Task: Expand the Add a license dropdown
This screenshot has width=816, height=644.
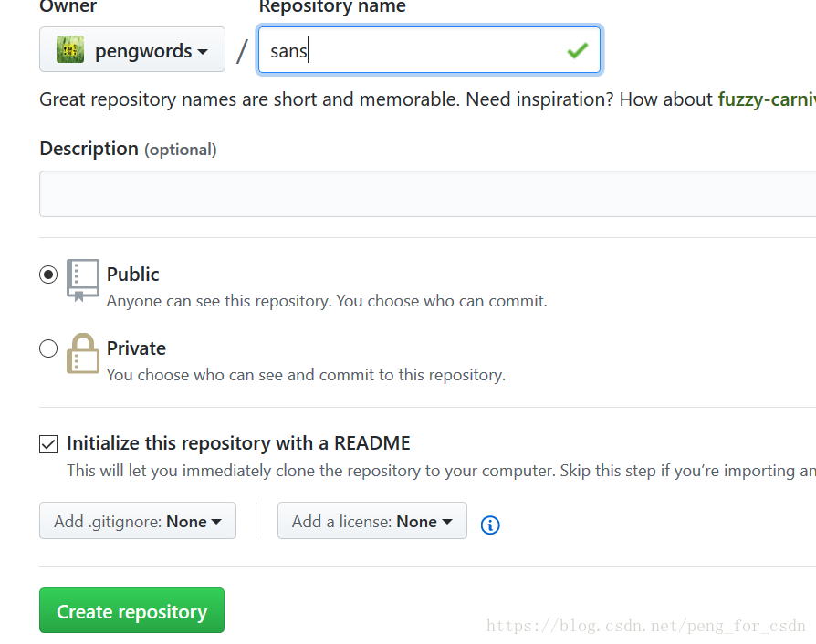Action: pyautogui.click(x=372, y=521)
